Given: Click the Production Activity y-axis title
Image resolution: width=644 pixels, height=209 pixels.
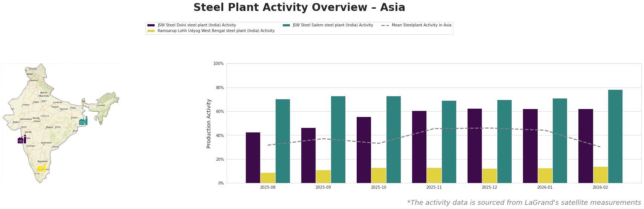Looking at the screenshot, I should 209,123.
